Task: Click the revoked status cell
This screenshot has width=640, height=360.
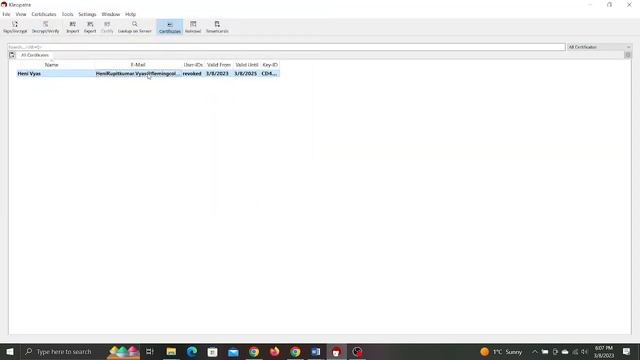Action: click(192, 74)
